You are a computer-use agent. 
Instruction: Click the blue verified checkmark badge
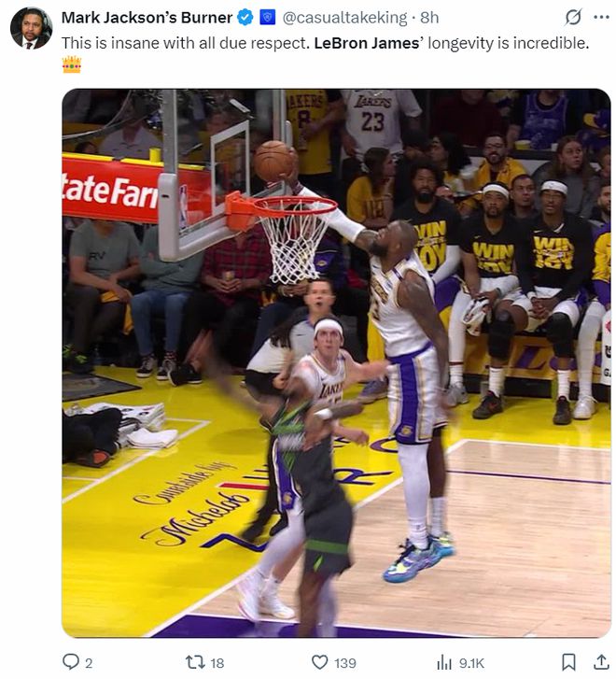click(x=245, y=18)
